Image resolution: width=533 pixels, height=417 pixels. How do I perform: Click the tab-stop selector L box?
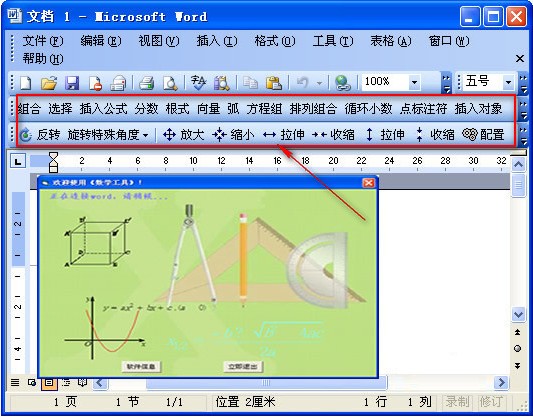coord(18,161)
